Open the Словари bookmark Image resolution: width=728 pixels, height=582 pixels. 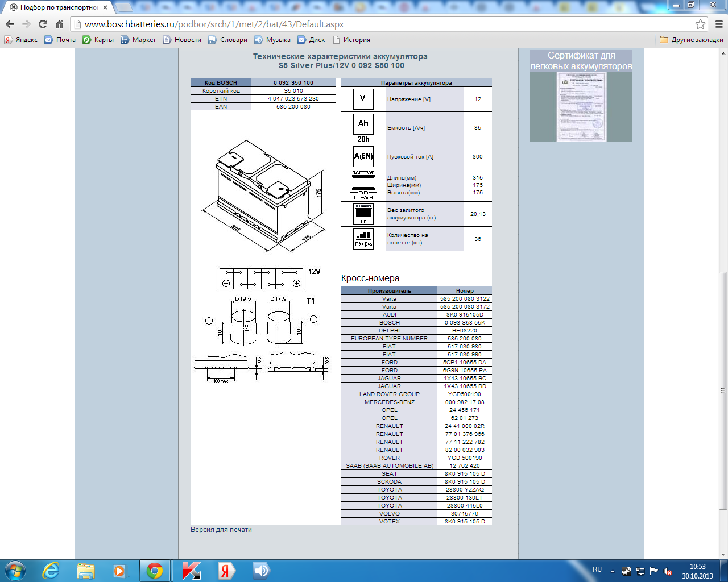[228, 40]
